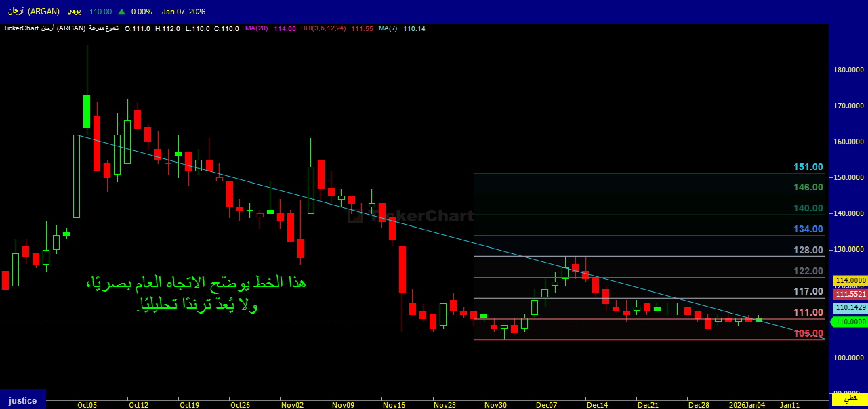This screenshot has height=409, width=868.
Task: Click the MA(20) indicator label
Action: coord(257,28)
